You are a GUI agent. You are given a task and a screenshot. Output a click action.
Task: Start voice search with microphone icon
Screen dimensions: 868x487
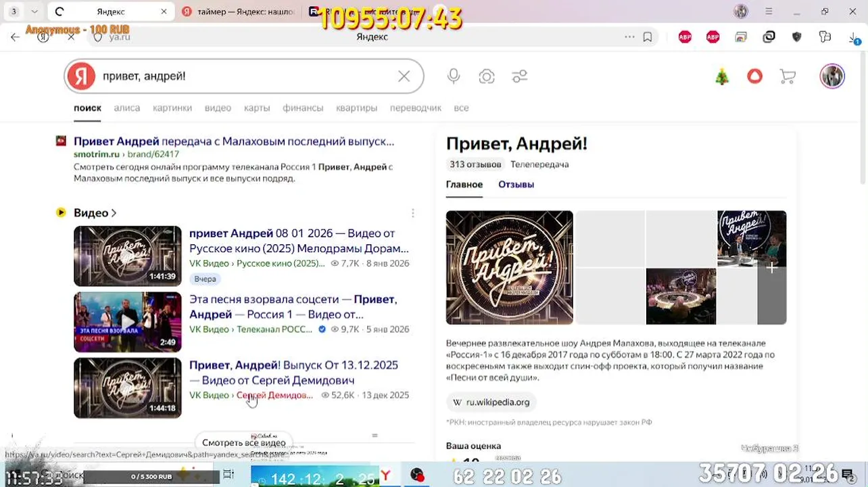click(454, 76)
